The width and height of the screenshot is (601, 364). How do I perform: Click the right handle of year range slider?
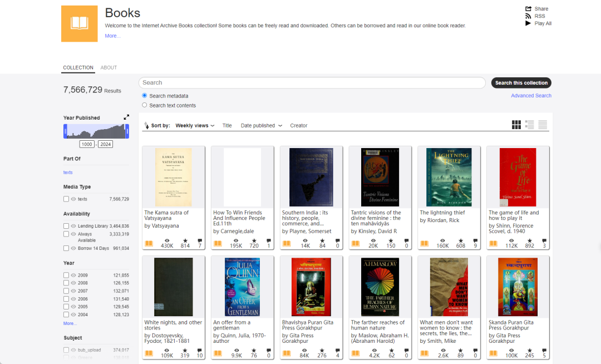(127, 131)
